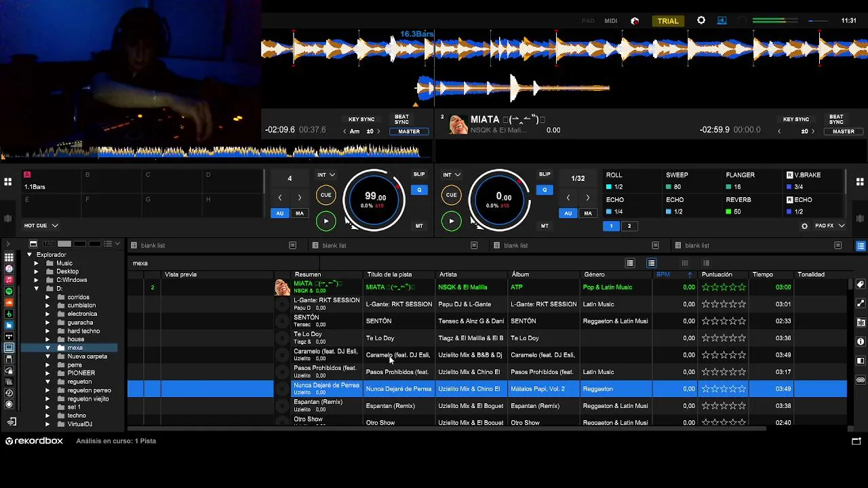Switch to the highlighted track list view icon
Image resolution: width=868 pixels, height=488 pixels.
(x=651, y=263)
